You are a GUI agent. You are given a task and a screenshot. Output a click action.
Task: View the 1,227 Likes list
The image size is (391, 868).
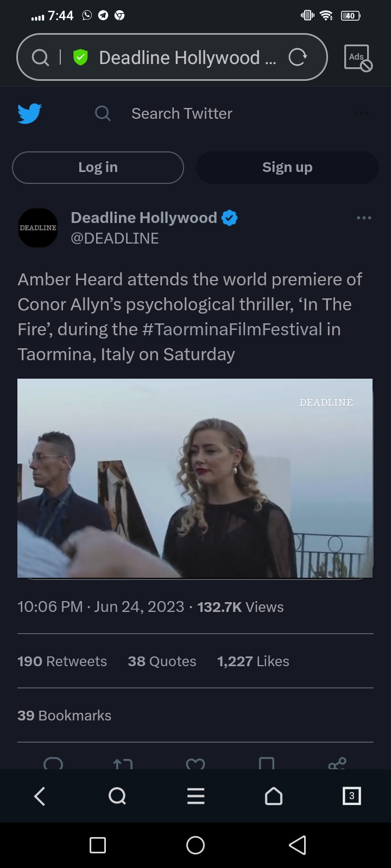(x=253, y=661)
